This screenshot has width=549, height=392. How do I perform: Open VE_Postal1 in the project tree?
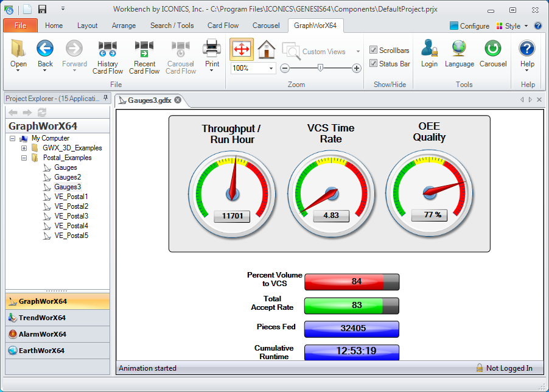point(71,197)
